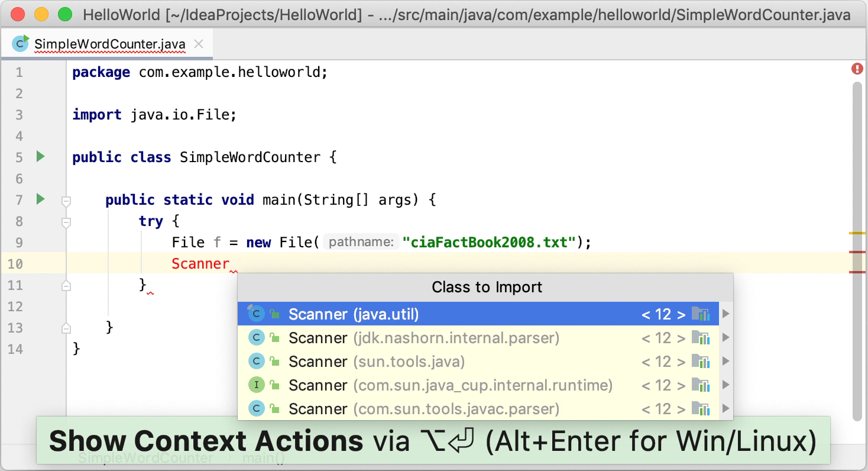Click the run gutter icon beside main method
Screen dimensions: 868x471
[40, 199]
